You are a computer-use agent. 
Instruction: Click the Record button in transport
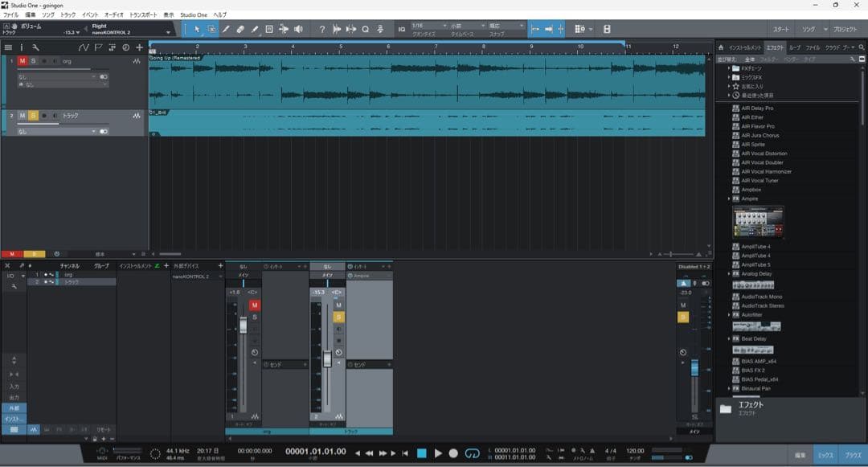coord(453,453)
